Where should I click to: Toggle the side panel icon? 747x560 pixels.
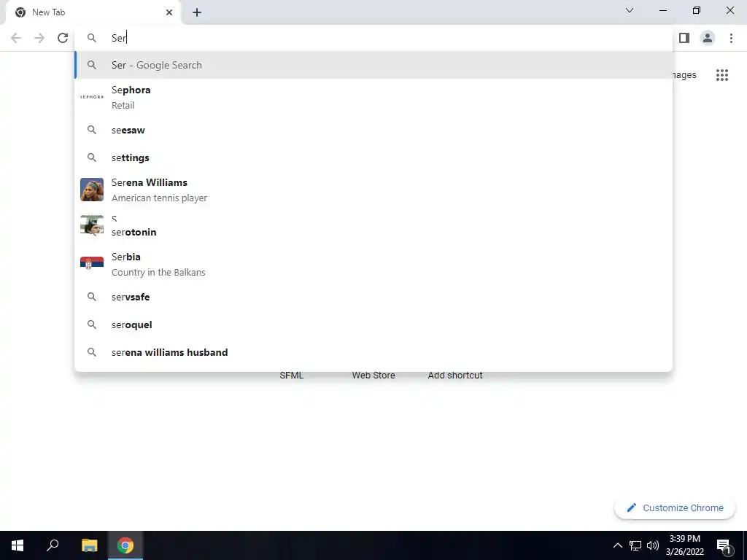[684, 38]
